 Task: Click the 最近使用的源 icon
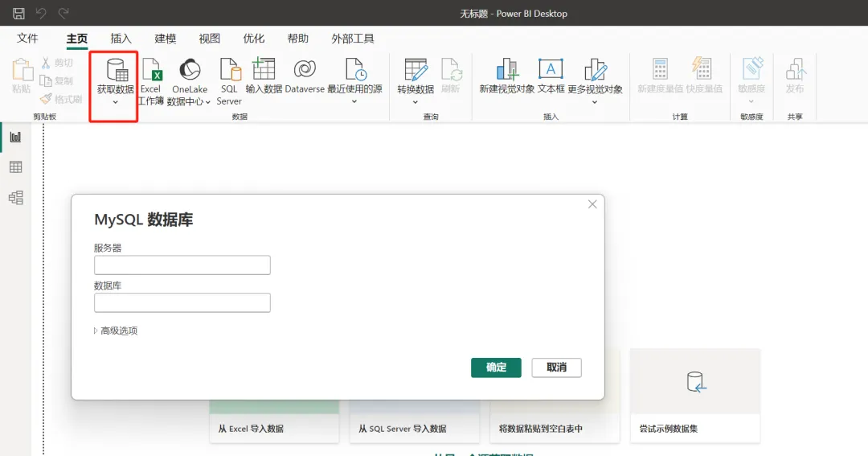(x=355, y=69)
